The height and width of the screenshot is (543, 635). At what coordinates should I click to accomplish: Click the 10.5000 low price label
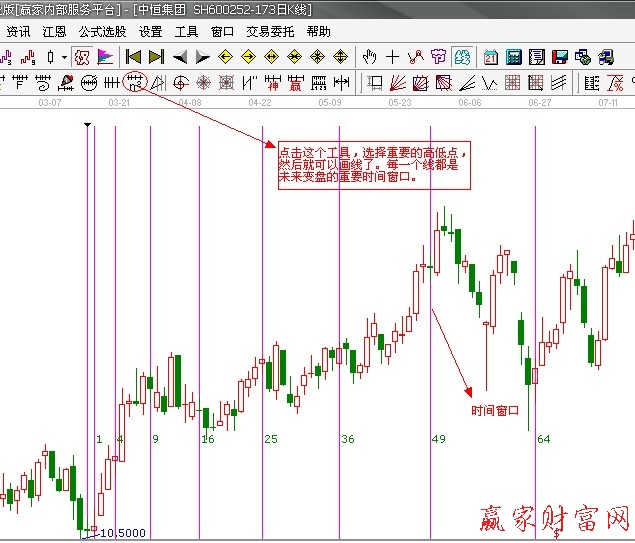tap(123, 533)
